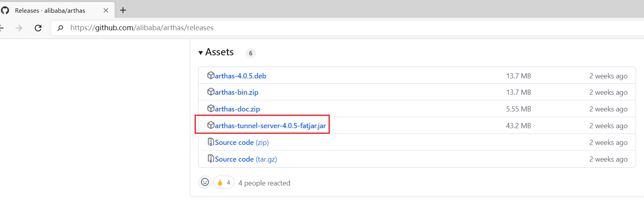Screen dimensions: 644x209
Task: Toggle the thumbs up reaction with count 4
Action: coord(224,182)
